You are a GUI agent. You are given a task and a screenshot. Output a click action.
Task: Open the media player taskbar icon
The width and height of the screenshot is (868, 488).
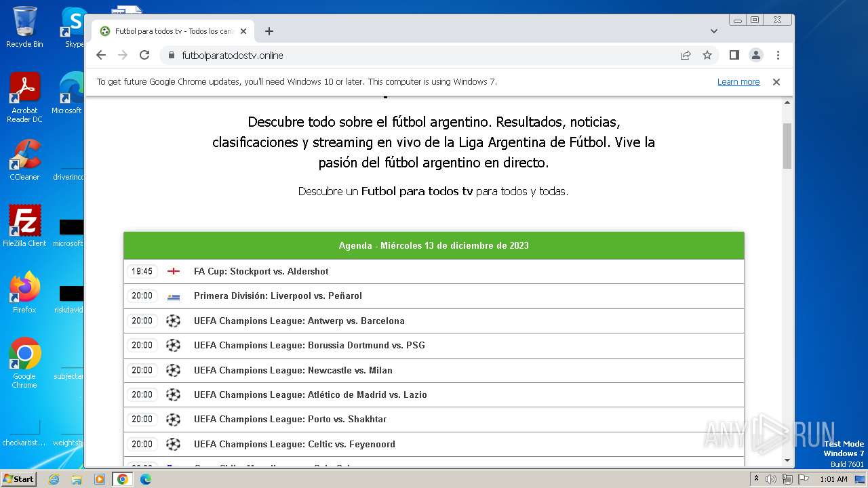click(100, 479)
